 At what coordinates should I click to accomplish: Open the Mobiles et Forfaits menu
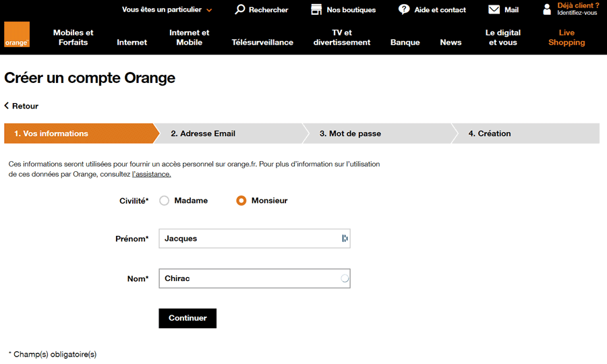point(73,38)
